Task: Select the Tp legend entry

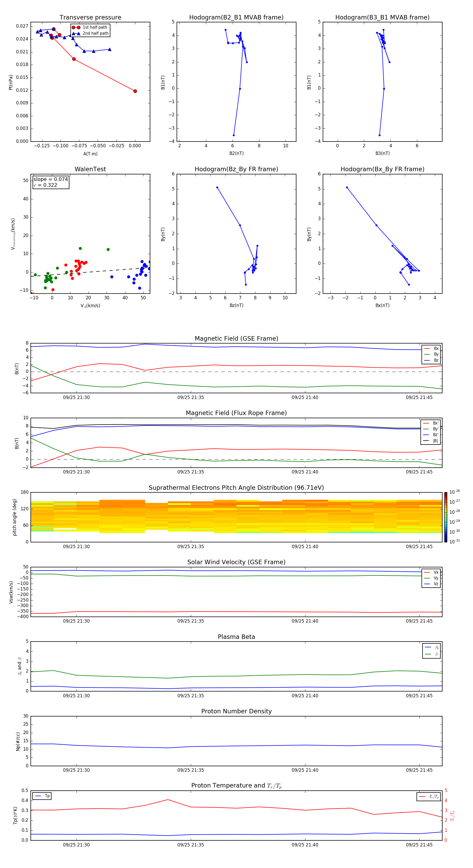Action: (42, 796)
